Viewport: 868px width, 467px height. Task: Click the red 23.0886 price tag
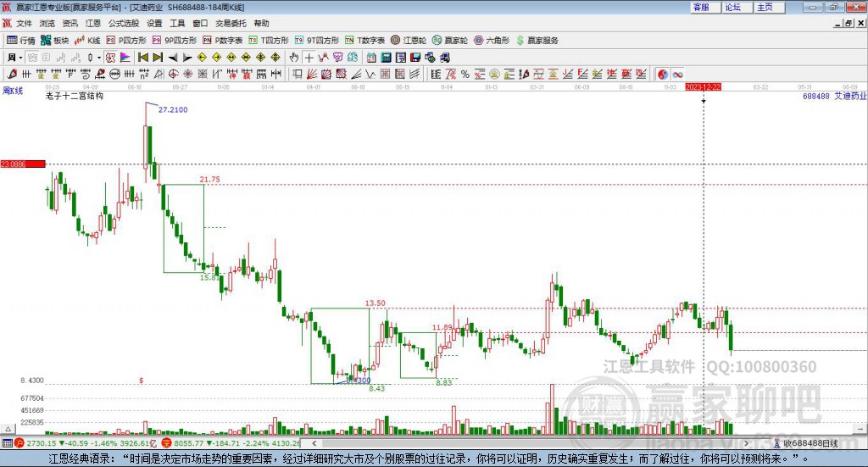(x=23, y=164)
